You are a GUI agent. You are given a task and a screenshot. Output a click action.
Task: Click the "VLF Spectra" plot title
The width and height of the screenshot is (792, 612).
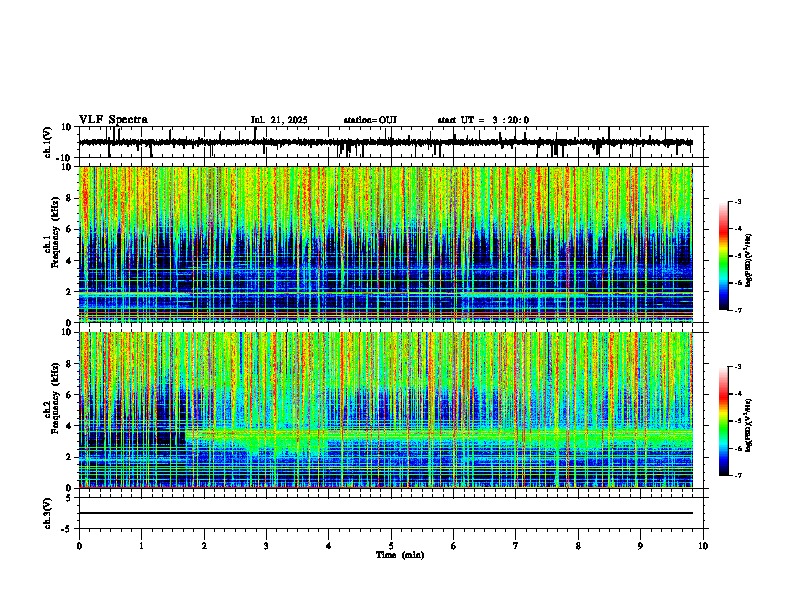coord(113,120)
